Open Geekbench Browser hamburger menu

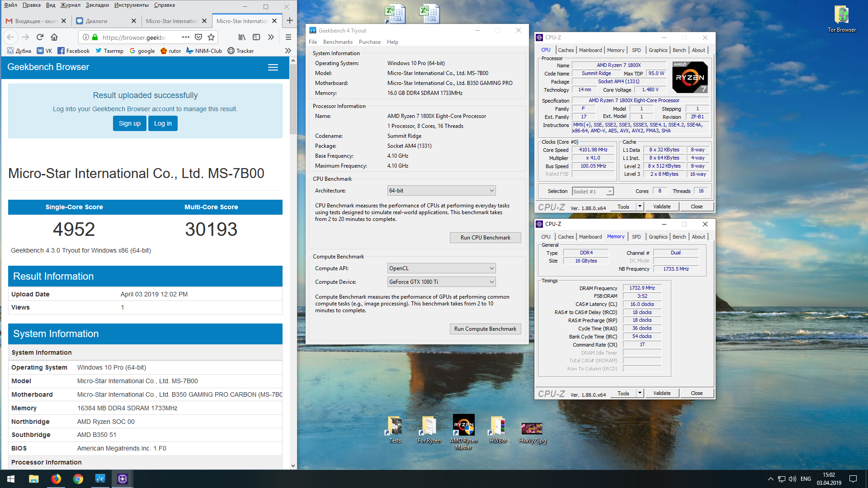pos(273,67)
